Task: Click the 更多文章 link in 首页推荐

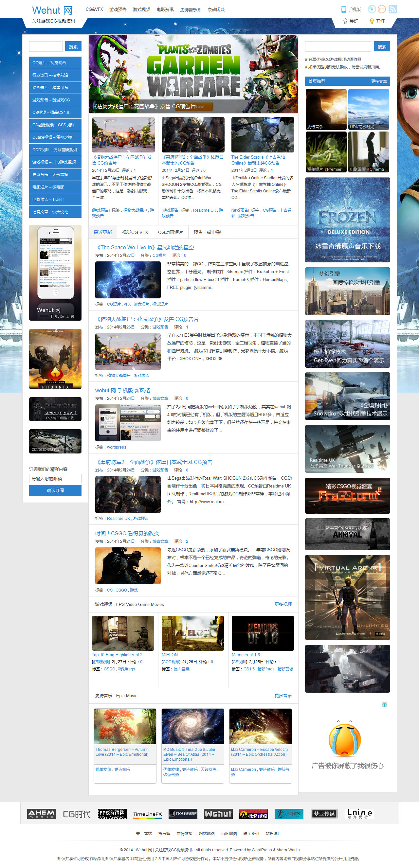Action: coord(379,81)
